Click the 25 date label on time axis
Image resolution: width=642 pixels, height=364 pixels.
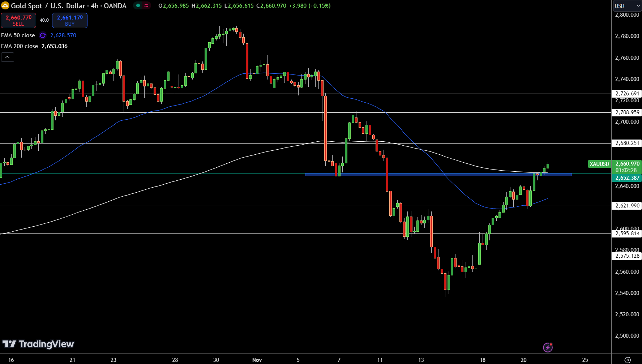coord(585,360)
